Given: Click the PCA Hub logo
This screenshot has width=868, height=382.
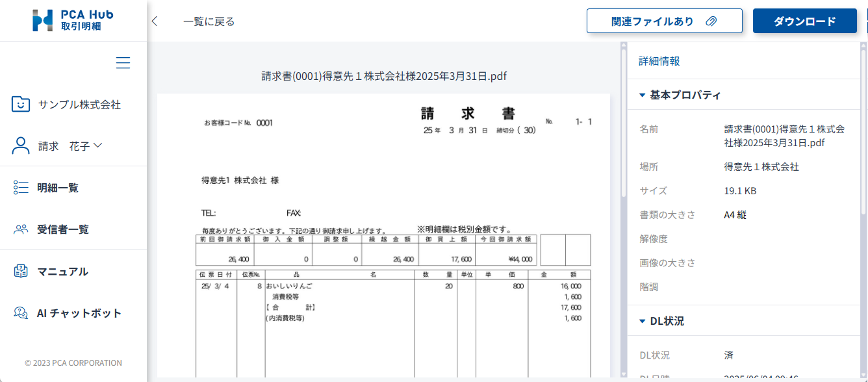Looking at the screenshot, I should 73,20.
